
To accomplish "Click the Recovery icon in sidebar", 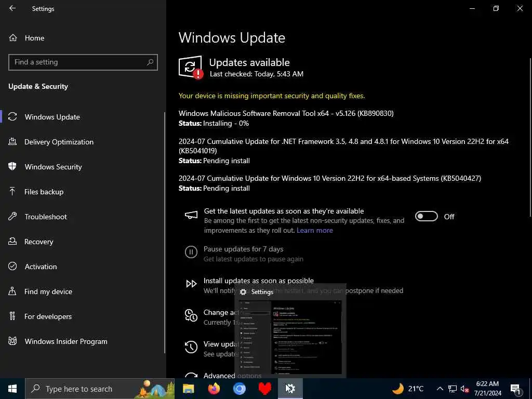I will [x=12, y=241].
